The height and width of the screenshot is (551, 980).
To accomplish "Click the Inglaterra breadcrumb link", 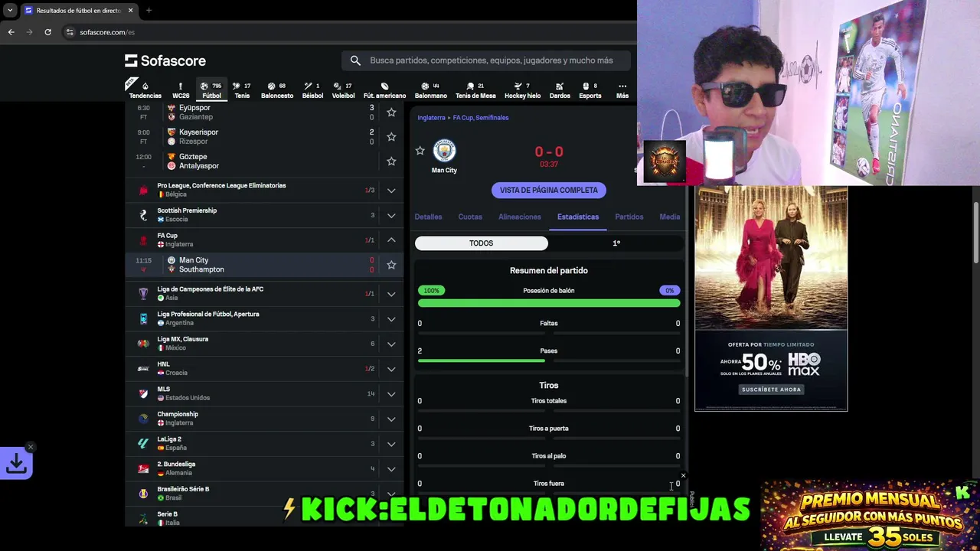I will click(431, 118).
